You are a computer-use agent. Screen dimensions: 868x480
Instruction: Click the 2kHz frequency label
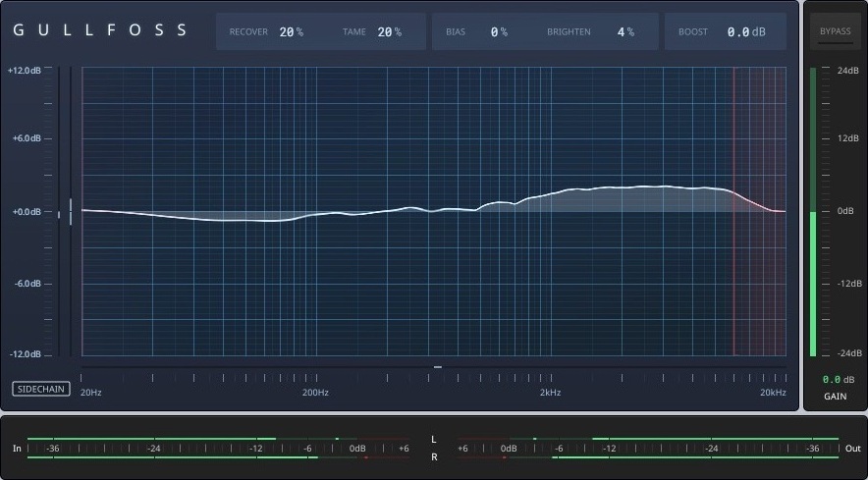[x=550, y=393]
